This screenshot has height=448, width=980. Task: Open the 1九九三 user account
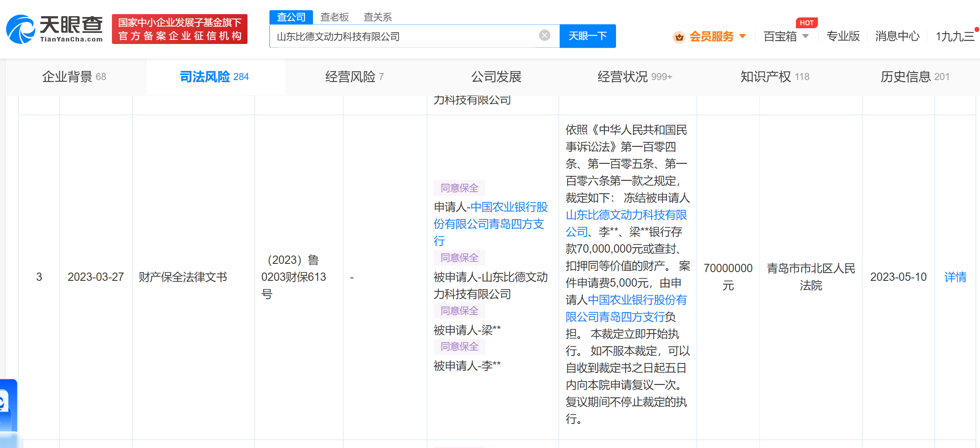pyautogui.click(x=955, y=37)
